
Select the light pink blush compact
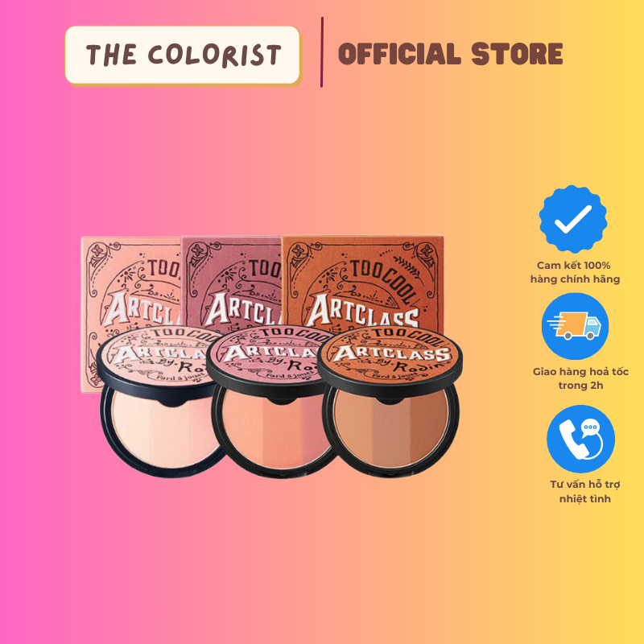point(160,400)
